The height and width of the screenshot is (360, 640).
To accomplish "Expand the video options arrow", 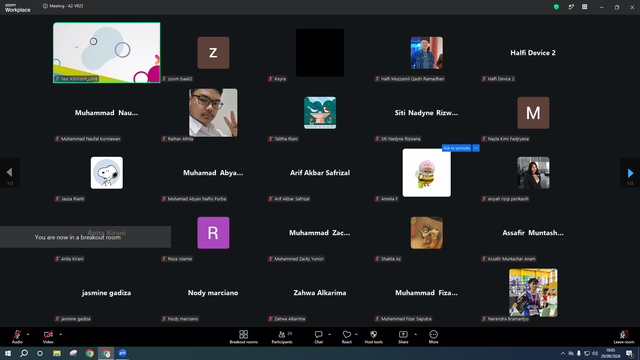I will tap(60, 334).
